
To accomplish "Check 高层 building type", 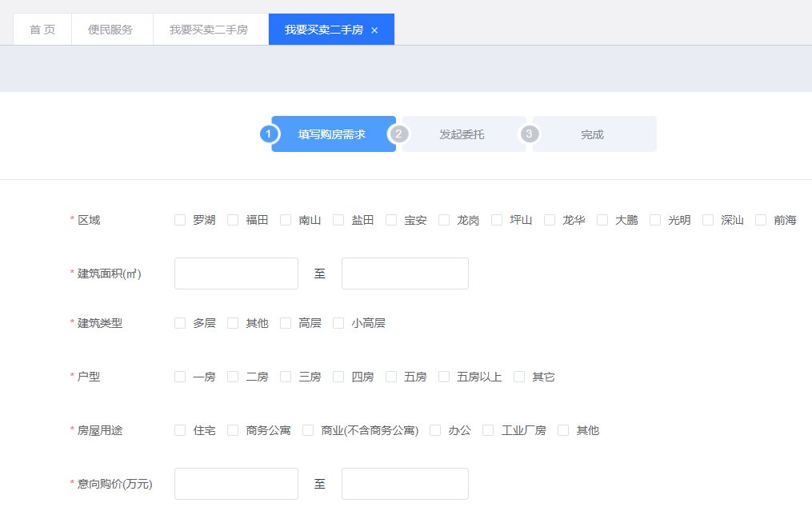I will pos(286,323).
